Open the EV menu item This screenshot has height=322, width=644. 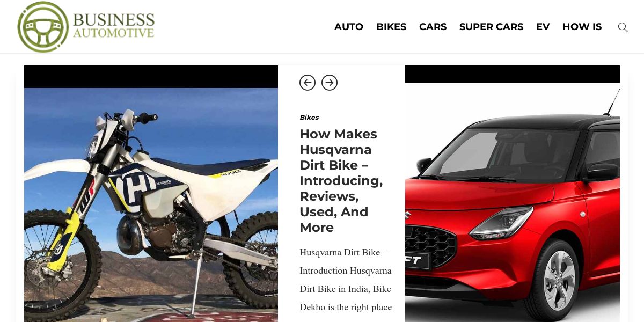point(543,27)
